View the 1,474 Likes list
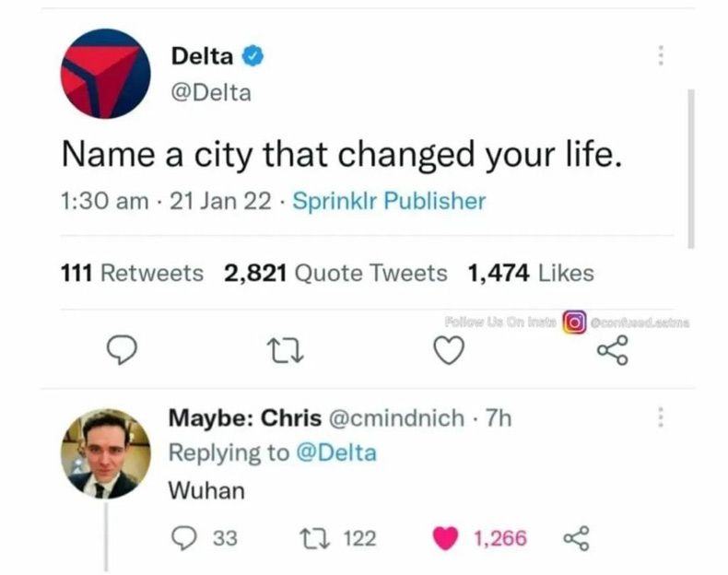This screenshot has width=728, height=575. click(531, 273)
